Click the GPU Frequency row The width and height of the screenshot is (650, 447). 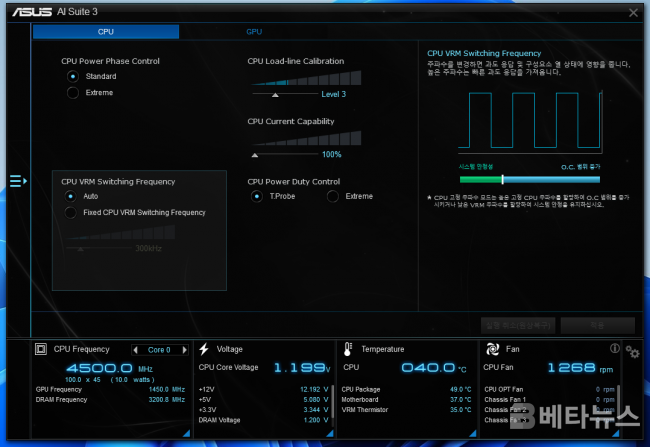pyautogui.click(x=110, y=389)
